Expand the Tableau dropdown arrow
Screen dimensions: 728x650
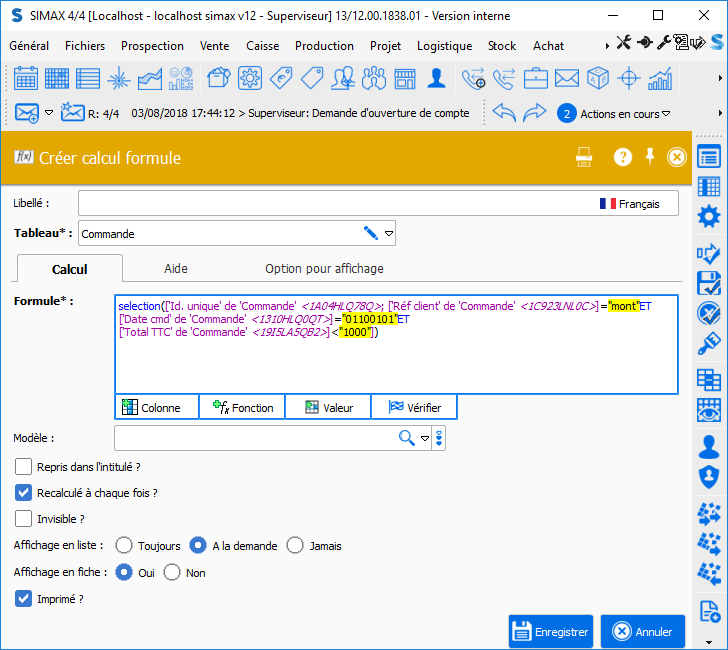389,234
